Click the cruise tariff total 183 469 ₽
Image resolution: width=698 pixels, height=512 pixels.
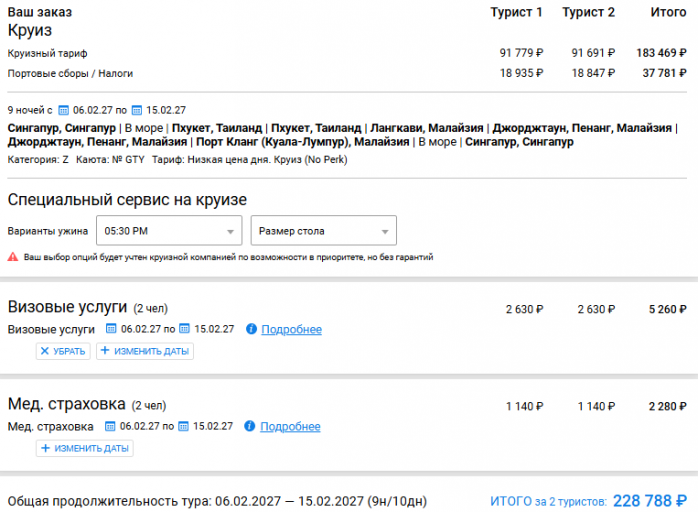coord(661,53)
